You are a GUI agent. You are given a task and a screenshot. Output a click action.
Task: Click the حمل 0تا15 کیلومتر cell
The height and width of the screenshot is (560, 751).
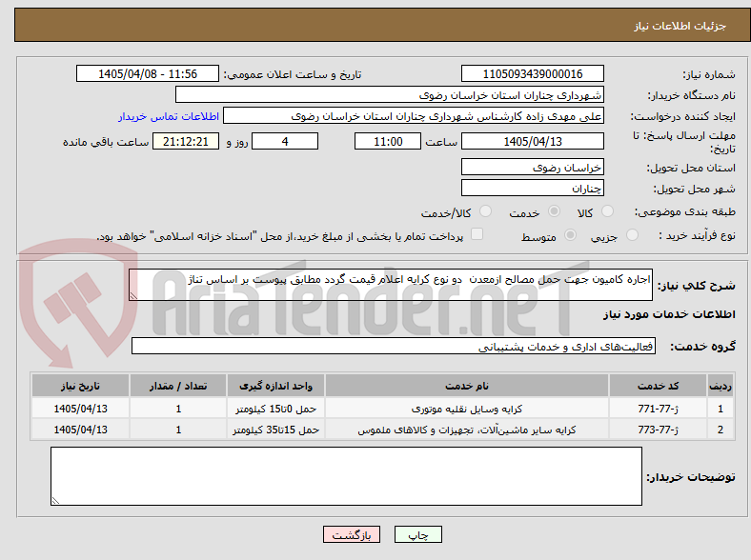(275, 409)
